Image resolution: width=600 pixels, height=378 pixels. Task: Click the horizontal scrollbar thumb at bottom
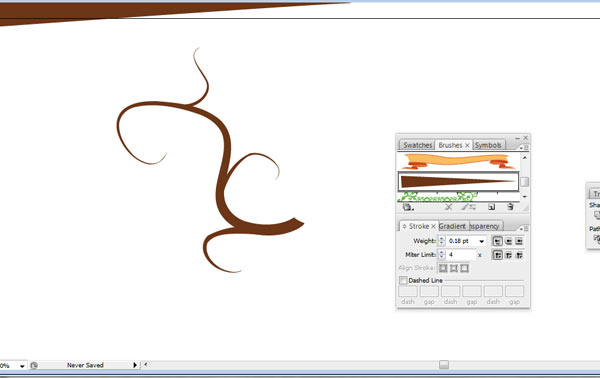point(443,365)
